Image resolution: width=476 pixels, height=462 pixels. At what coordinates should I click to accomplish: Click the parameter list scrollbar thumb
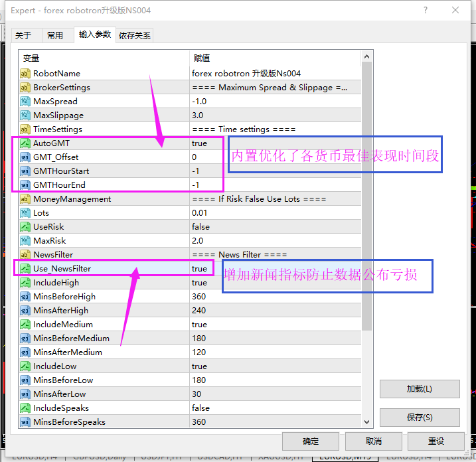(x=366, y=196)
